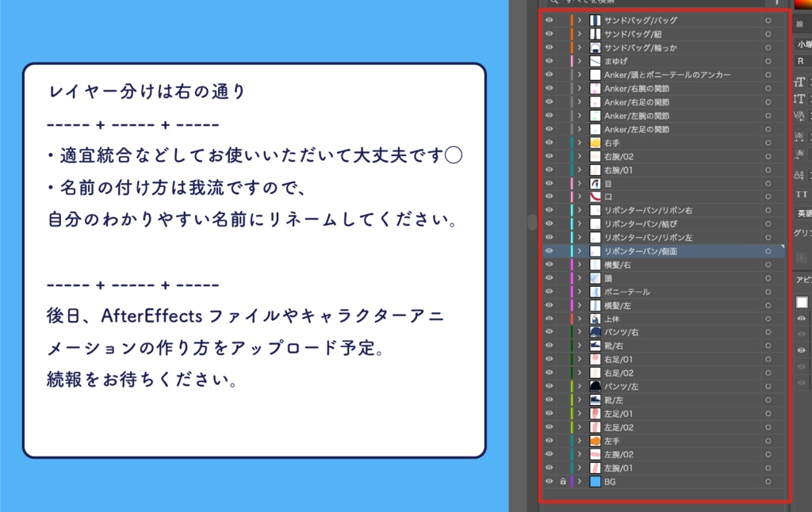Click the font style R field
This screenshot has height=512, width=812.
(x=804, y=61)
